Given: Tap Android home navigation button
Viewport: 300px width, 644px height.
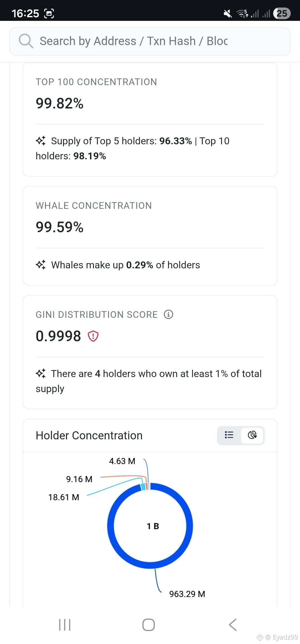Looking at the screenshot, I should pos(149,625).
